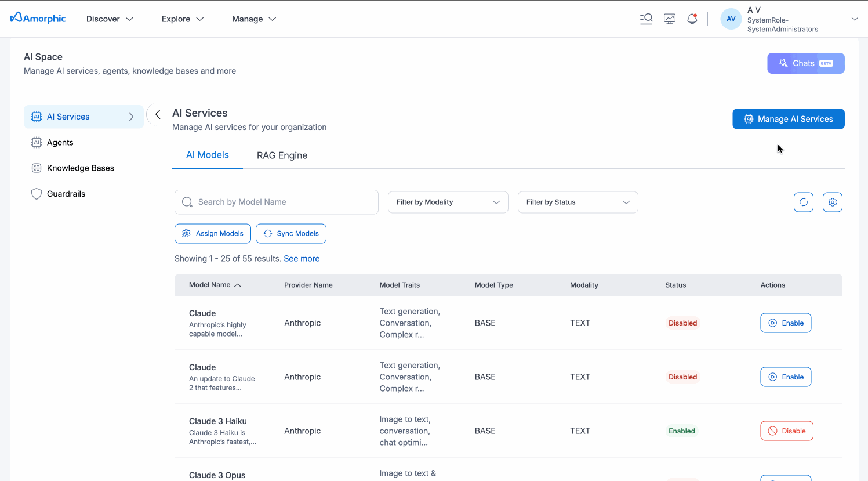Open the Discover menu in the header
The height and width of the screenshot is (481, 868).
point(110,19)
